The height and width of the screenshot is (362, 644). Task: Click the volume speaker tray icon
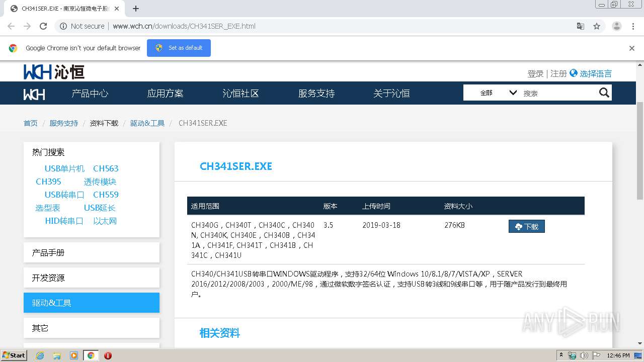click(x=584, y=355)
